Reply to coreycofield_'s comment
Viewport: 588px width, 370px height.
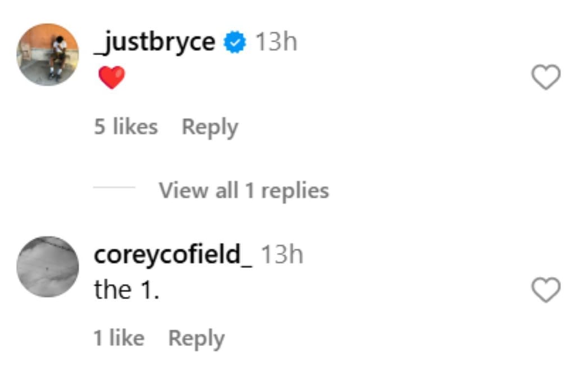[x=196, y=338]
